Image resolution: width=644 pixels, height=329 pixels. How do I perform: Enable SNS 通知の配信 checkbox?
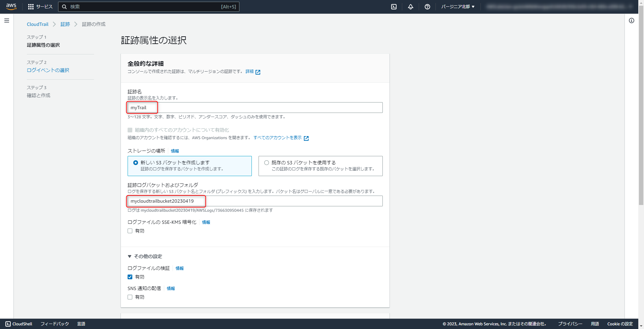130,297
